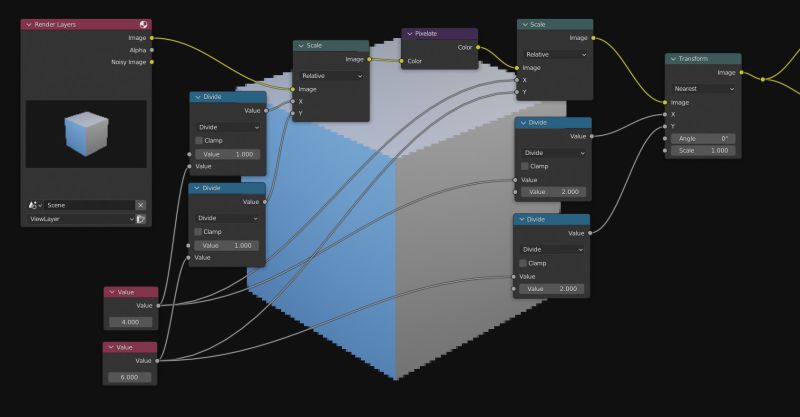Image resolution: width=800 pixels, height=417 pixels.
Task: Open Relative dropdown on first Scale node
Action: 332,76
